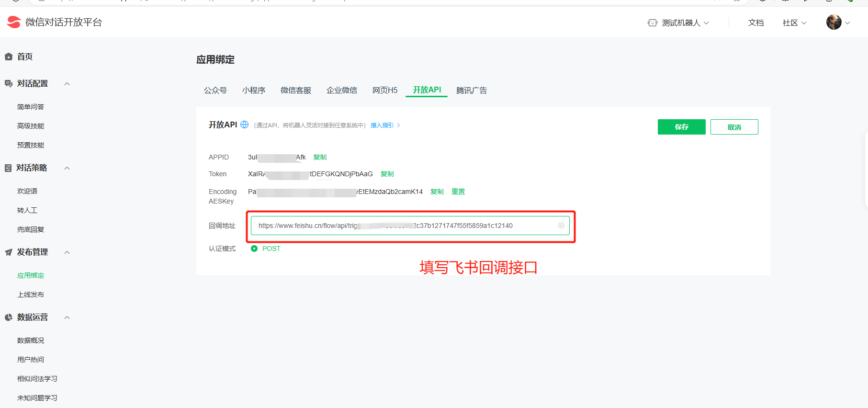Viewport: 868px width, 408px height.
Task: Open 上线发布 in the sidebar
Action: [31, 295]
